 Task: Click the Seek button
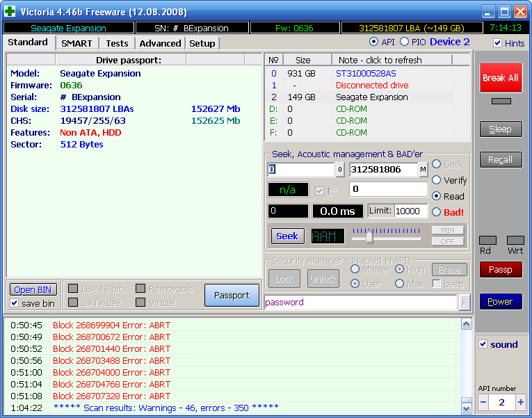click(287, 236)
